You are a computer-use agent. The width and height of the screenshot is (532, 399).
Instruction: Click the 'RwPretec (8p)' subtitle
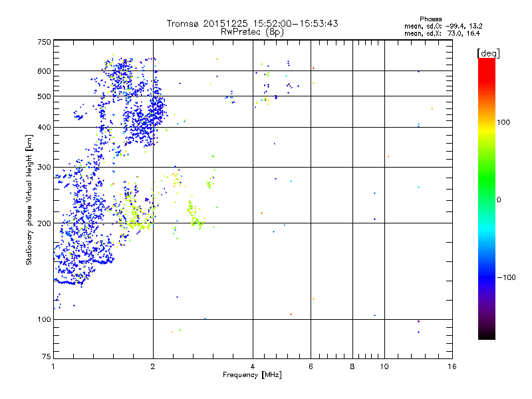(x=252, y=32)
